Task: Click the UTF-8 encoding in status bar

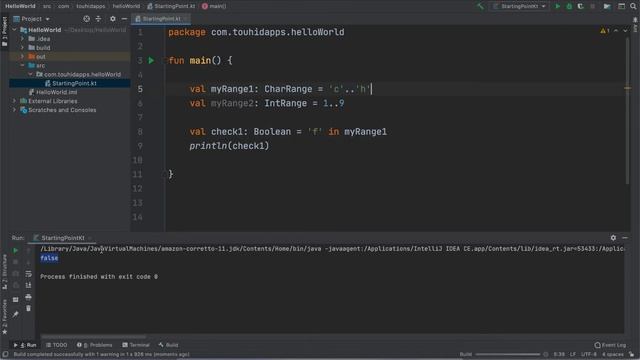Action: 589,354
